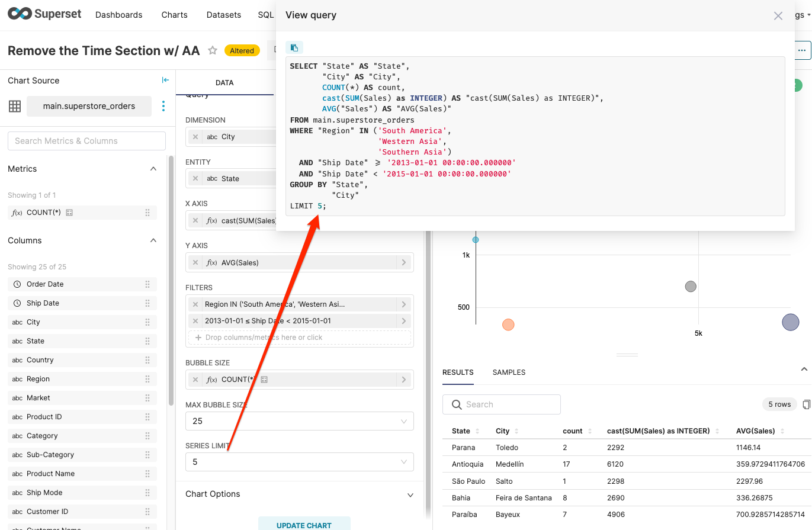Select the City column item

point(82,322)
